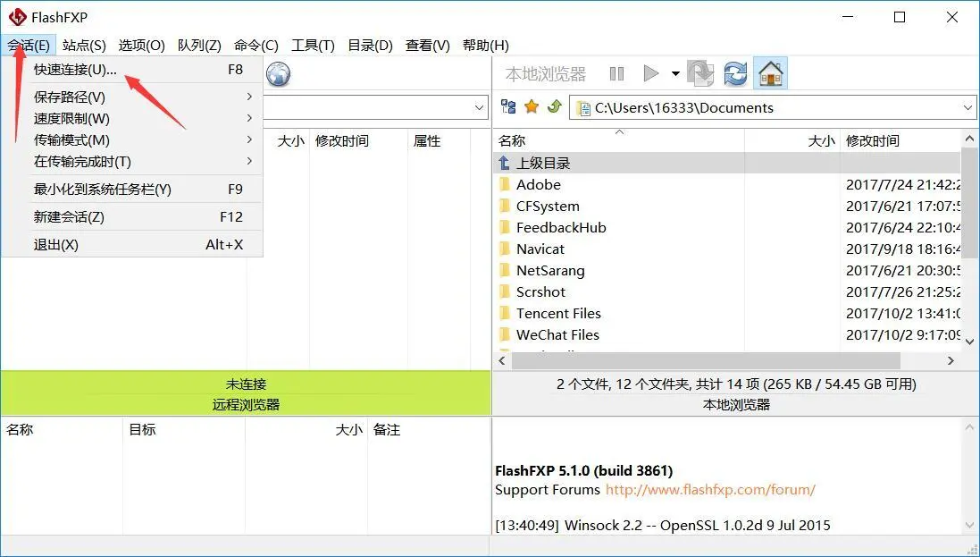Open the 选项(O) menu

(x=142, y=45)
